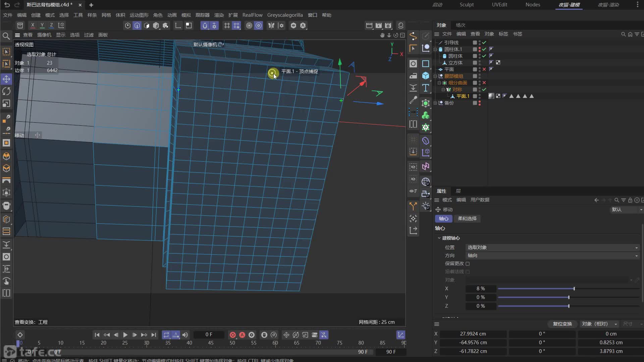
Task: Open the 场次 tab in object manager
Action: [461, 25]
